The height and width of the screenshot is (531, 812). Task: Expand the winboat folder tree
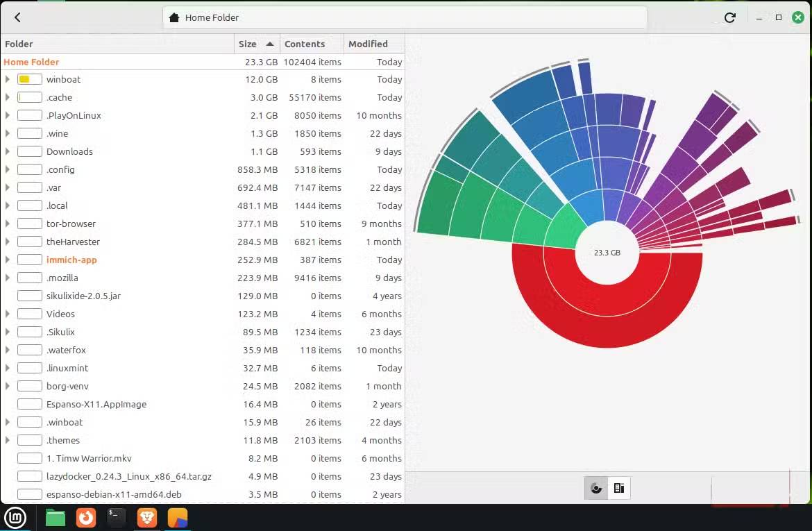tap(8, 79)
